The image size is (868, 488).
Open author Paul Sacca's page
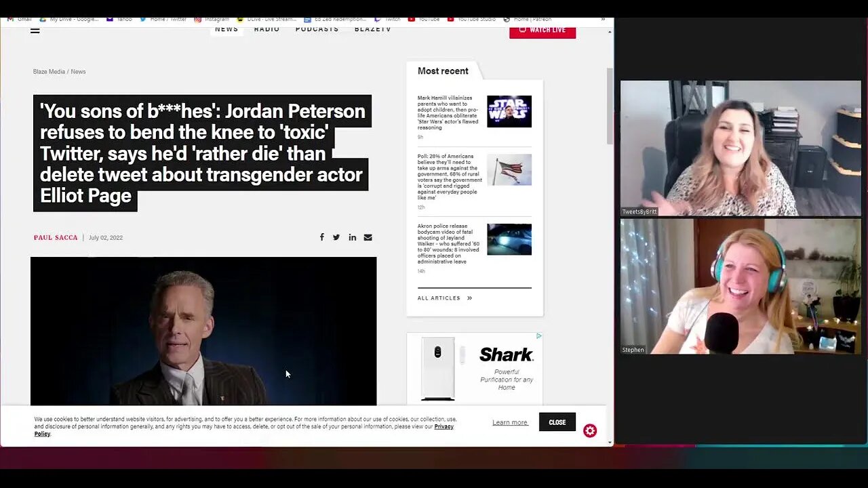[x=56, y=237]
